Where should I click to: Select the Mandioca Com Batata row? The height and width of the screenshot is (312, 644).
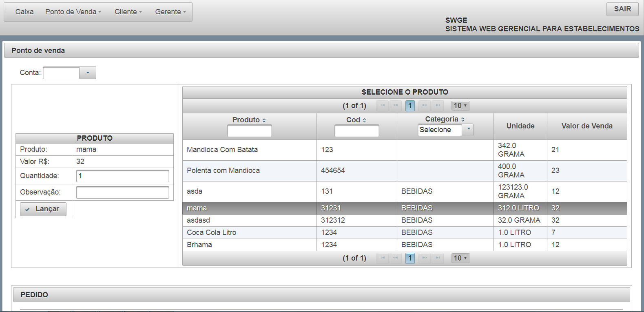(405, 150)
